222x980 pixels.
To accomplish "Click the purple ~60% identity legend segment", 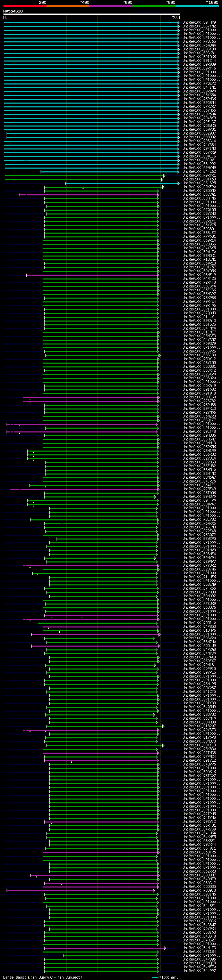I will [111, 6].
